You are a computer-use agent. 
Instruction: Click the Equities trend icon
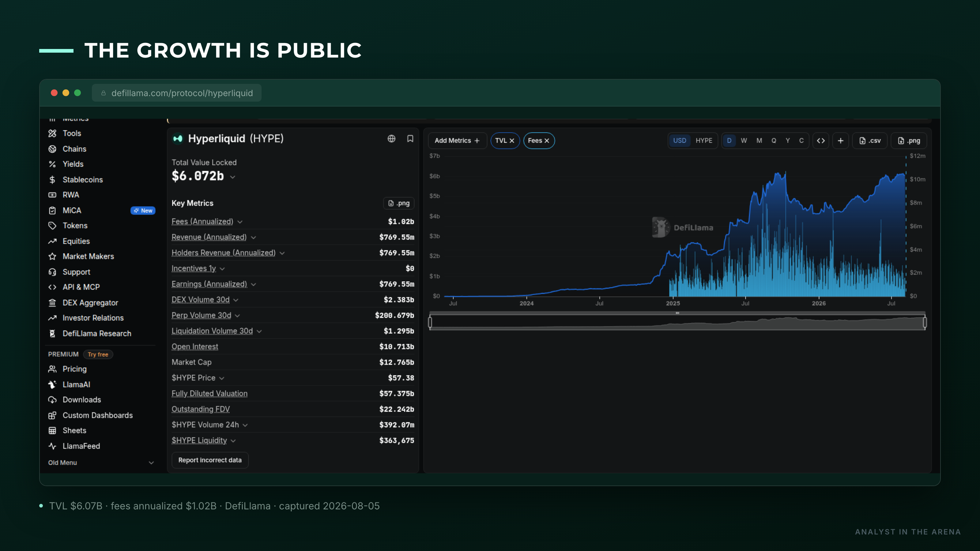pyautogui.click(x=52, y=241)
